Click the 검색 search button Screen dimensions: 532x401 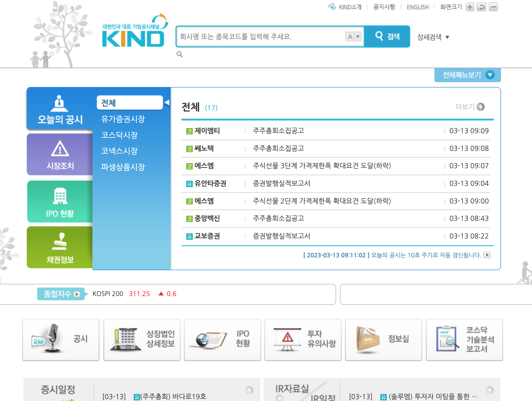coord(387,37)
